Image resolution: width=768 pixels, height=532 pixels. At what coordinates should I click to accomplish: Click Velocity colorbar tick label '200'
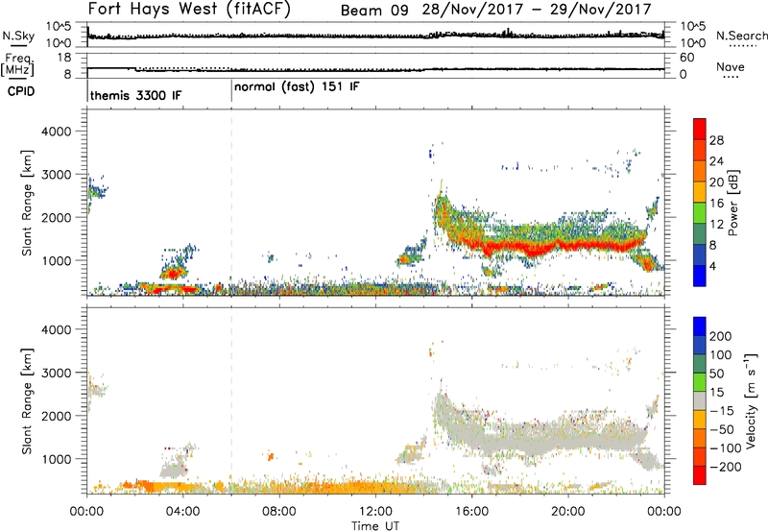(x=721, y=336)
